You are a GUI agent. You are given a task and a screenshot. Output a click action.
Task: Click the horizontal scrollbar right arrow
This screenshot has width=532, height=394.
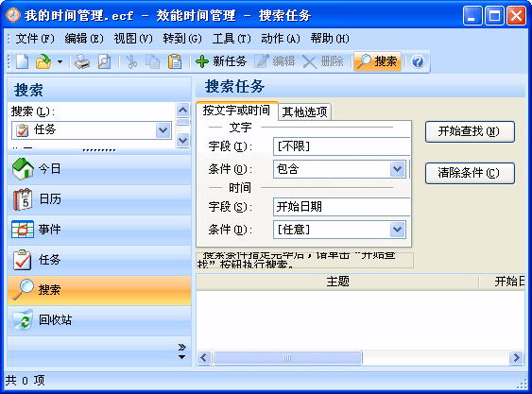[x=516, y=358]
